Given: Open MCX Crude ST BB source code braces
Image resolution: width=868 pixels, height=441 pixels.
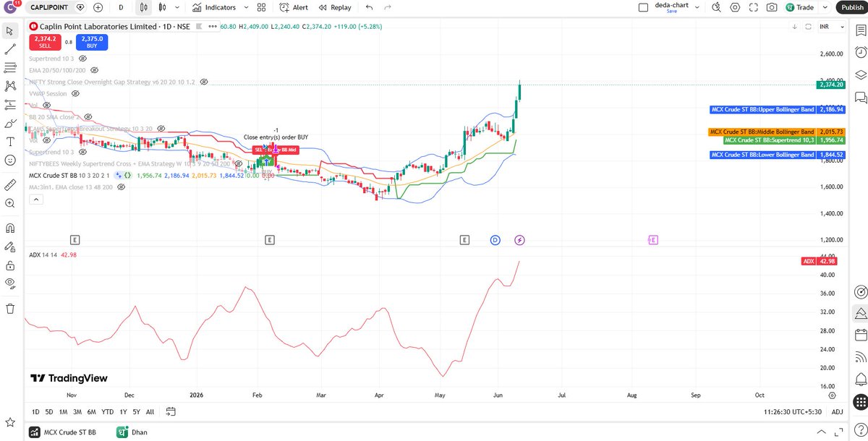Looking at the screenshot, I should 127,175.
